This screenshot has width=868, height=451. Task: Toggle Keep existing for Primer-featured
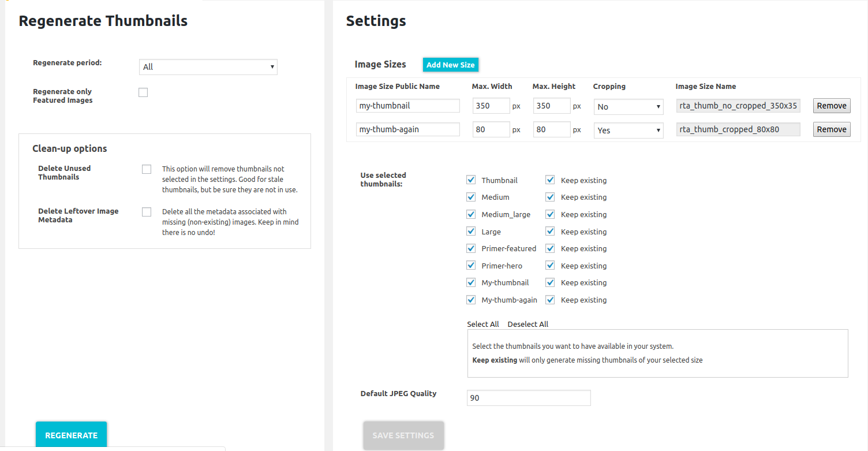tap(550, 248)
